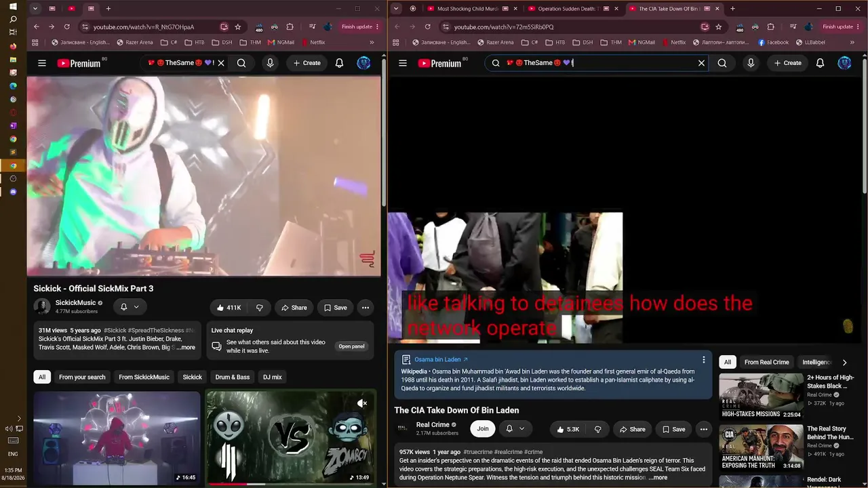
Task: Open Windows search from taskbar
Action: (x=13, y=19)
